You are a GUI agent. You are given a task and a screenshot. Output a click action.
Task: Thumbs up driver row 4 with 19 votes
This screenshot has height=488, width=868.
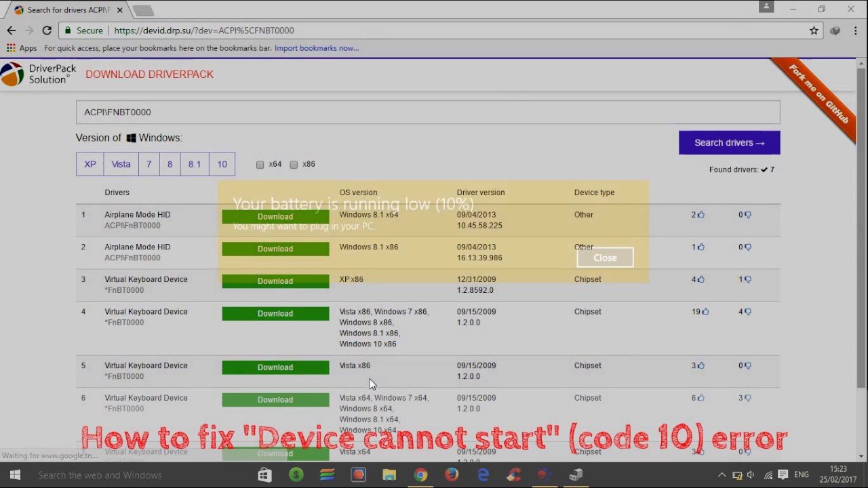coord(705,312)
